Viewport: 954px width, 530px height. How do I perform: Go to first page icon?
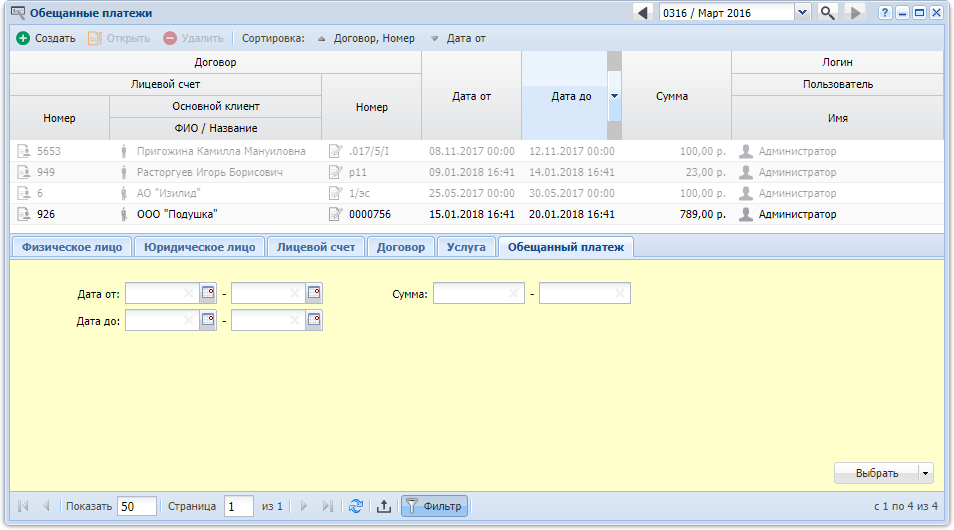pos(23,506)
